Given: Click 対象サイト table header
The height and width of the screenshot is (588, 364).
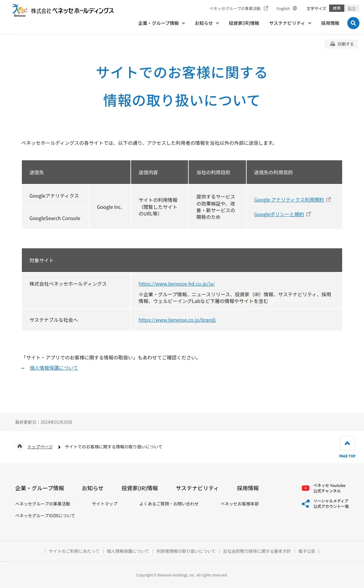Looking at the screenshot, I should click(182, 260).
